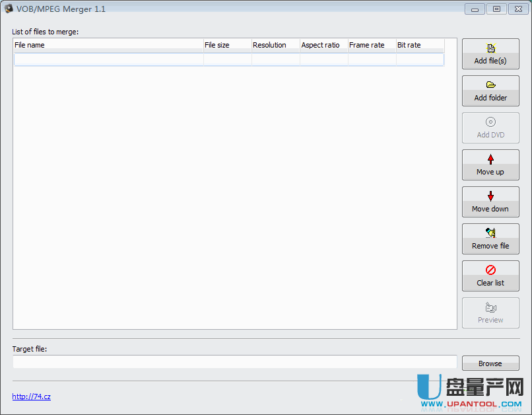Click the Move down arrow button
Image resolution: width=532 pixels, height=415 pixels.
tap(490, 202)
